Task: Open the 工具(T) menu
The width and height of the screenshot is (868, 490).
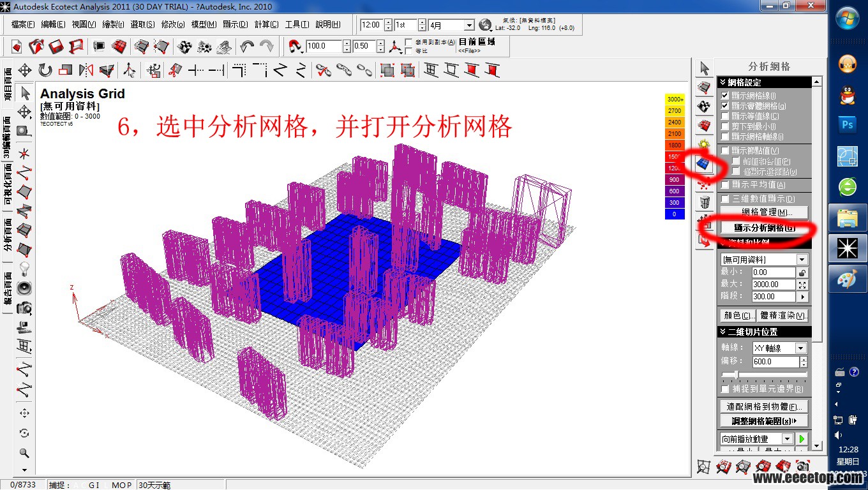Action: (x=297, y=25)
